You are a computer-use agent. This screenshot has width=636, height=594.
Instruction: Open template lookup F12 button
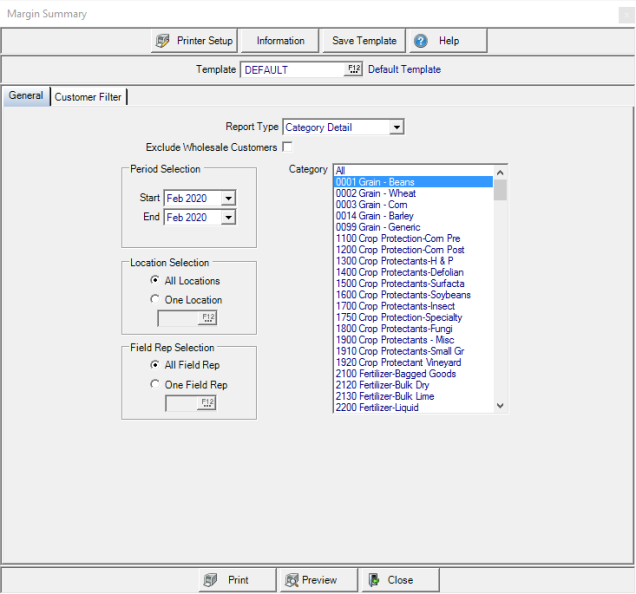[x=354, y=69]
